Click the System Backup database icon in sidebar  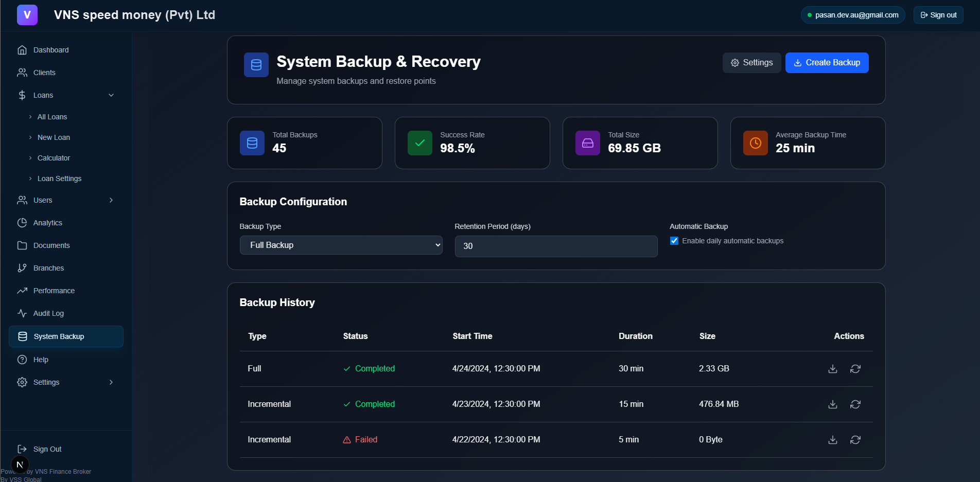23,336
